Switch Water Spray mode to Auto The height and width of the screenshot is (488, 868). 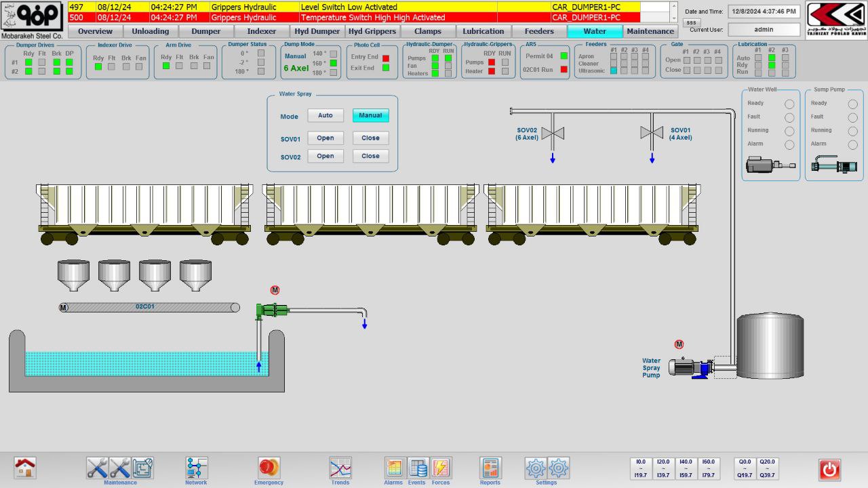pyautogui.click(x=325, y=115)
